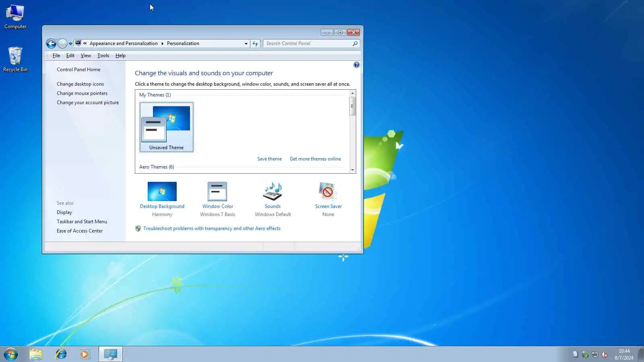Click the muted volume tray icon
This screenshot has width=644, height=362.
(605, 354)
